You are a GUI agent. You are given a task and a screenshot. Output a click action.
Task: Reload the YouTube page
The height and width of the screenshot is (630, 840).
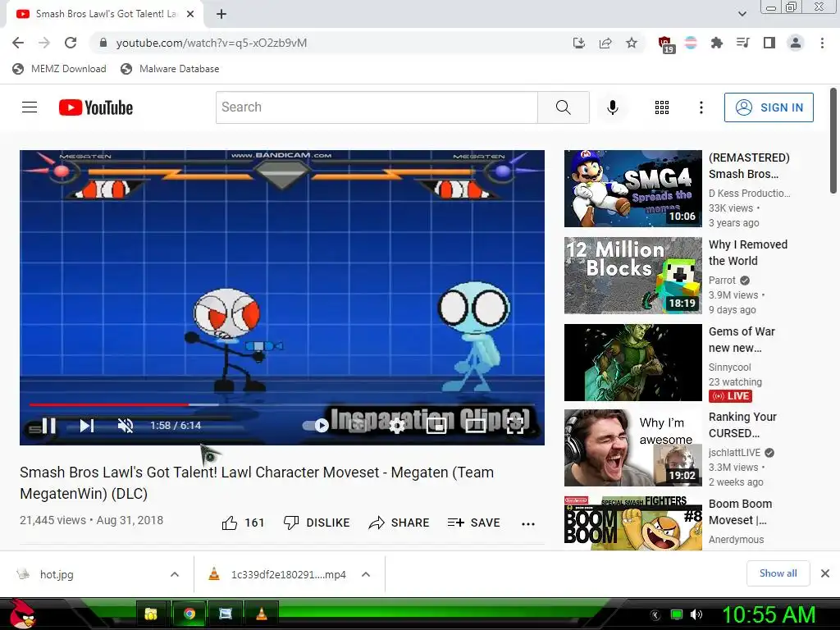71,43
